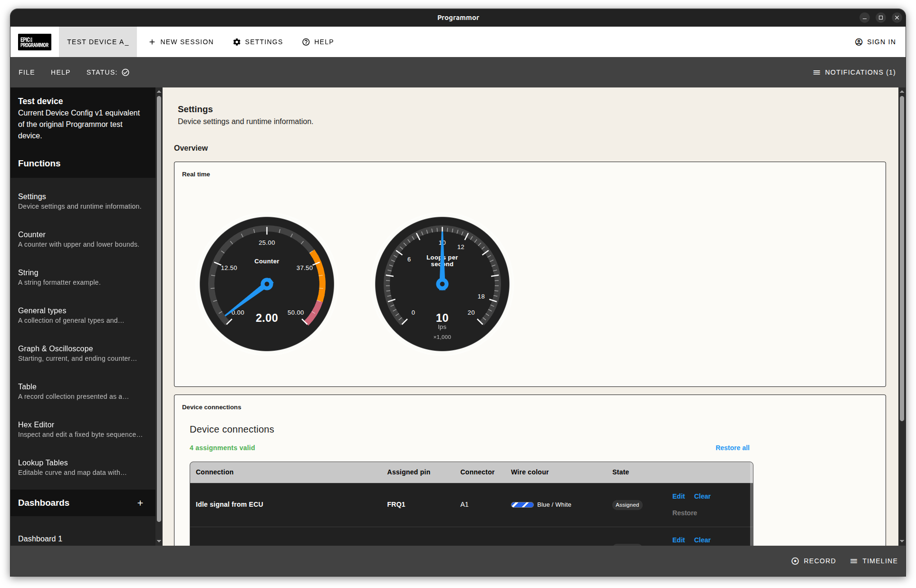
Task: Click the Assigned state badge
Action: tap(627, 505)
